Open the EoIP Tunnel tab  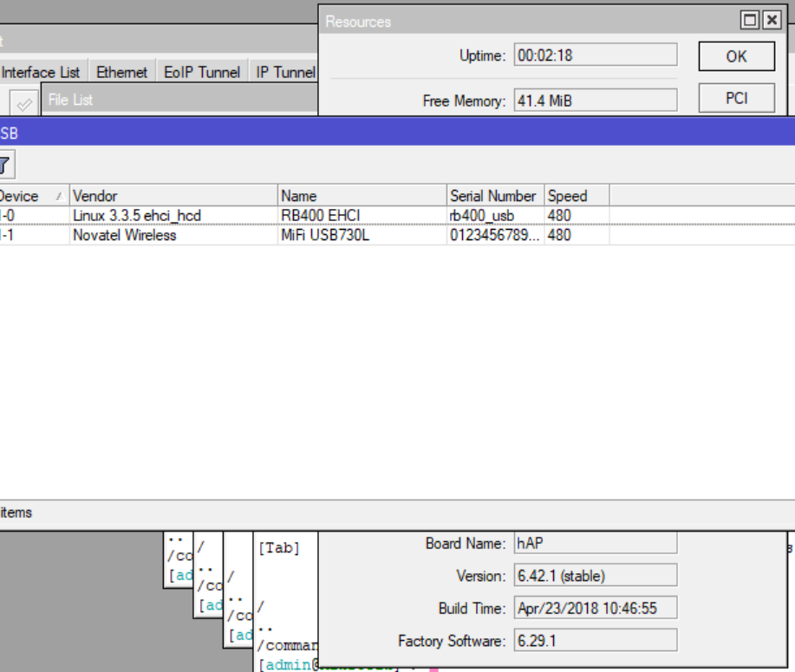click(x=201, y=72)
